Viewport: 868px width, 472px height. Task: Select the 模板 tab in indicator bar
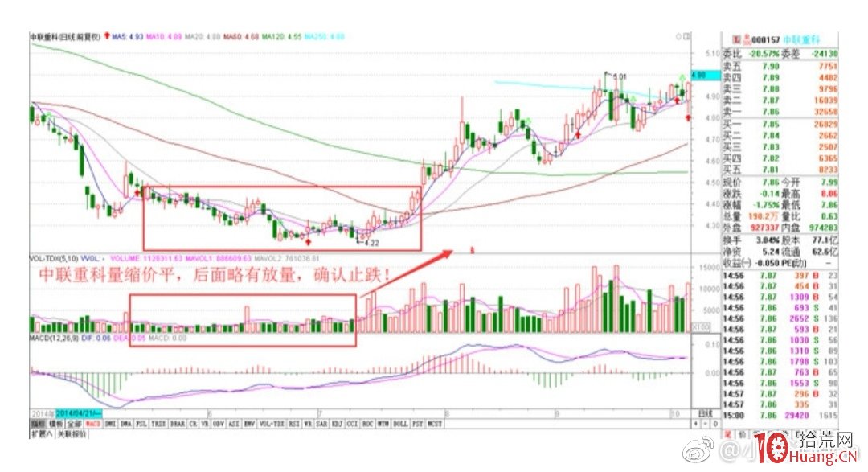click(56, 424)
